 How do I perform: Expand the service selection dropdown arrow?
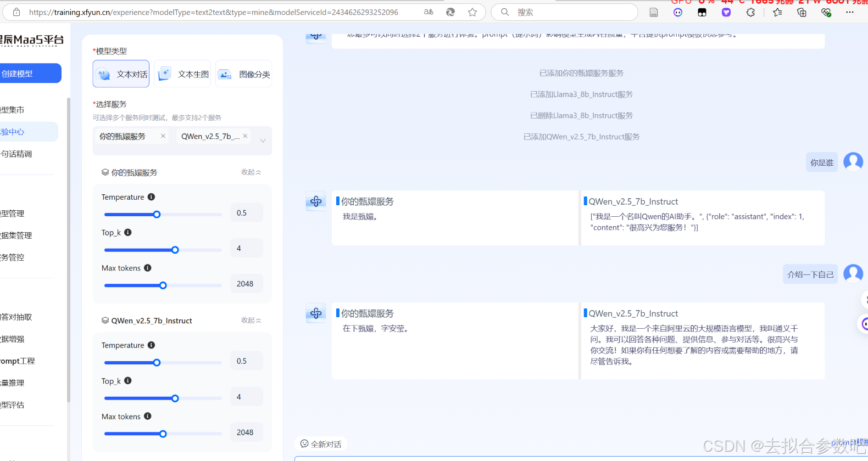(x=263, y=141)
